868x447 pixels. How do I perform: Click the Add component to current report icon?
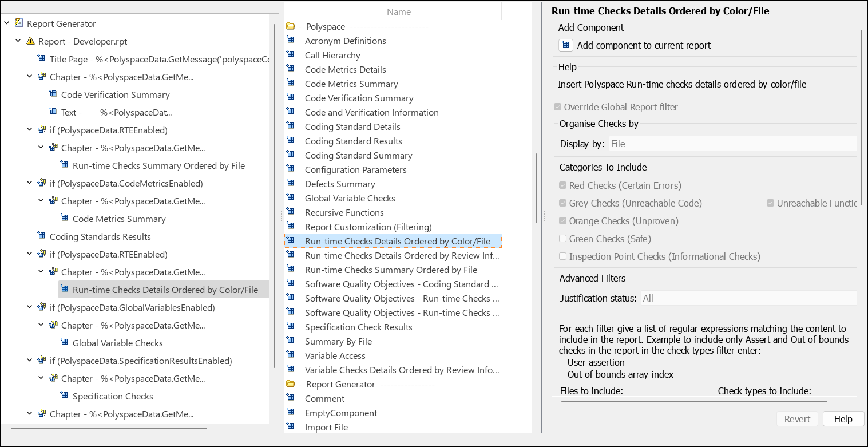pyautogui.click(x=565, y=45)
